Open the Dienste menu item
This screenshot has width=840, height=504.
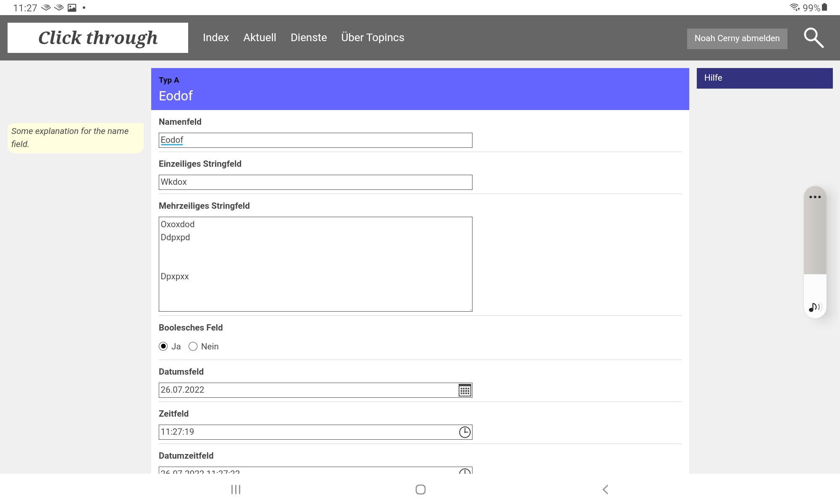[309, 38]
